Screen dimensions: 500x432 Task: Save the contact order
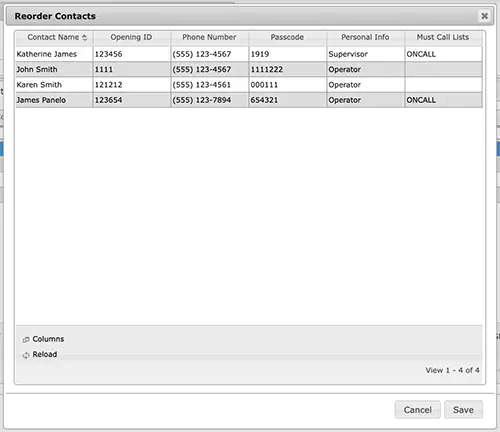tap(463, 410)
